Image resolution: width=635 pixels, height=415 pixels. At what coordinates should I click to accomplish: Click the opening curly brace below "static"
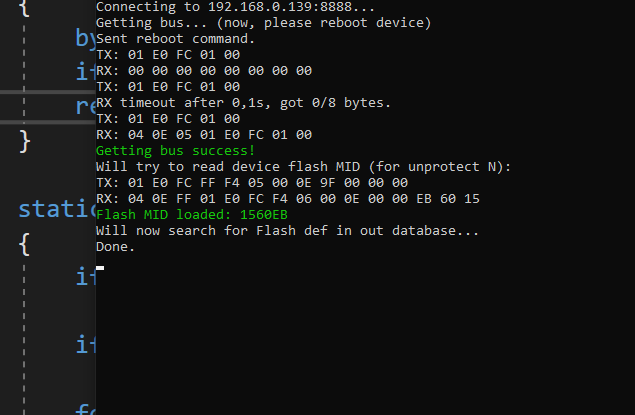pyautogui.click(x=25, y=244)
